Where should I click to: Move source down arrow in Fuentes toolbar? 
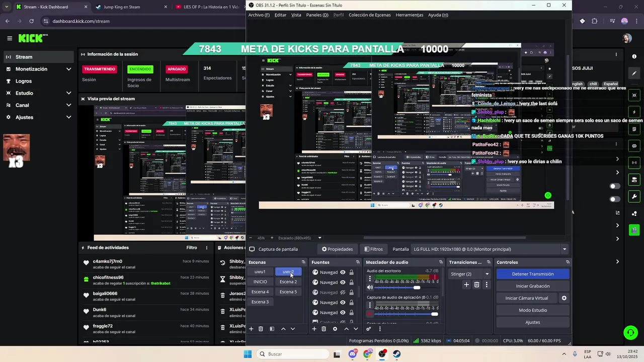356,329
